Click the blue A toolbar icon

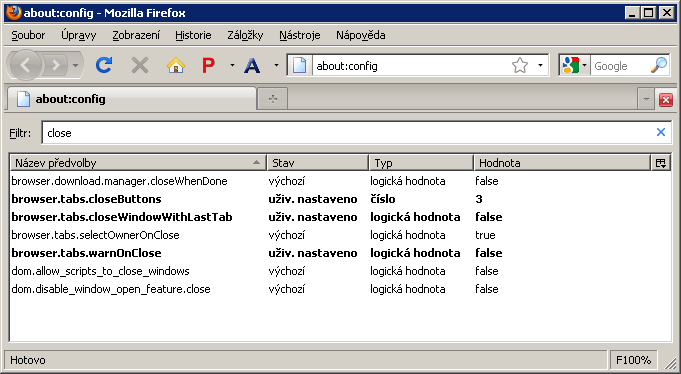[x=252, y=66]
